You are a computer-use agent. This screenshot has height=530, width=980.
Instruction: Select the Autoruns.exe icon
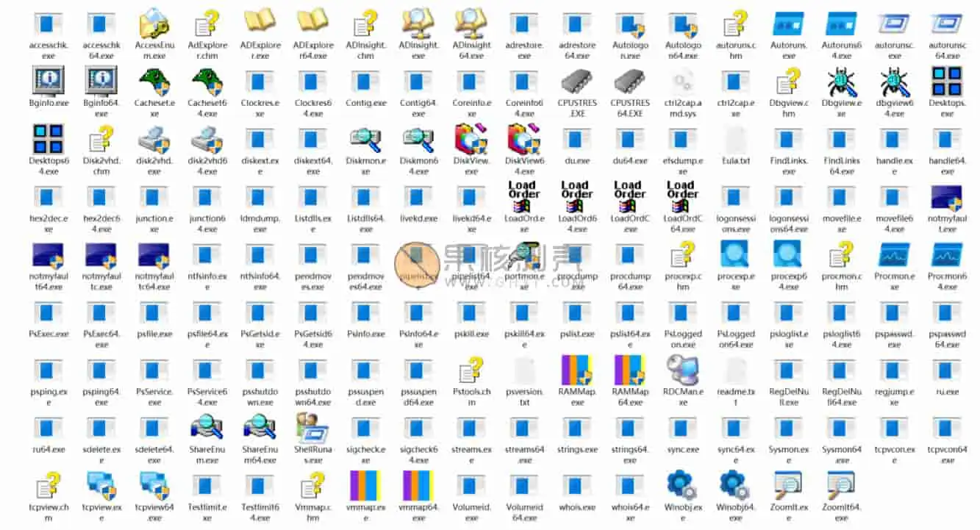[x=788, y=24]
